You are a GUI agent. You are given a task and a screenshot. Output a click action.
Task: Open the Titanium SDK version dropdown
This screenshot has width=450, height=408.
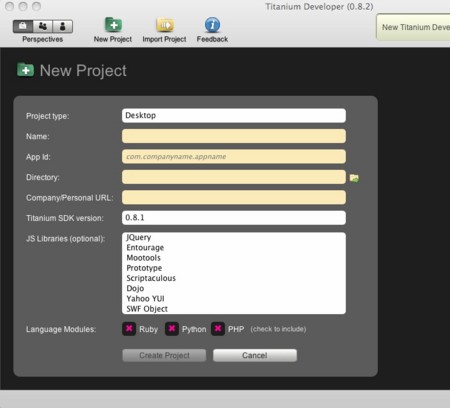click(234, 218)
